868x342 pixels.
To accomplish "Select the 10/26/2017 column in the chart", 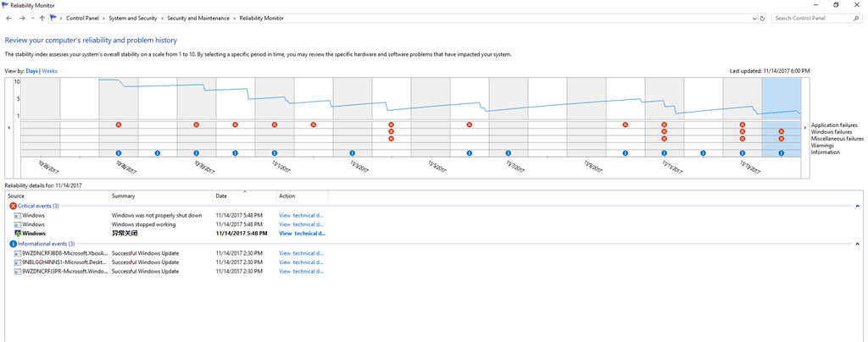I will coord(41,117).
